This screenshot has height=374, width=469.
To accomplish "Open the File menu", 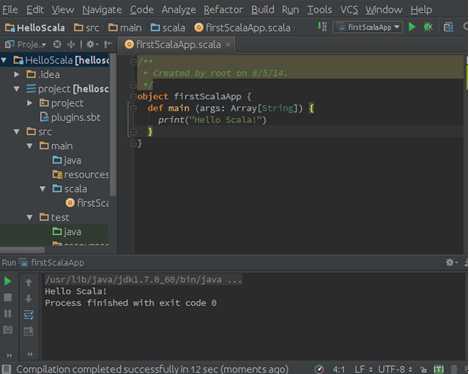I will point(10,10).
